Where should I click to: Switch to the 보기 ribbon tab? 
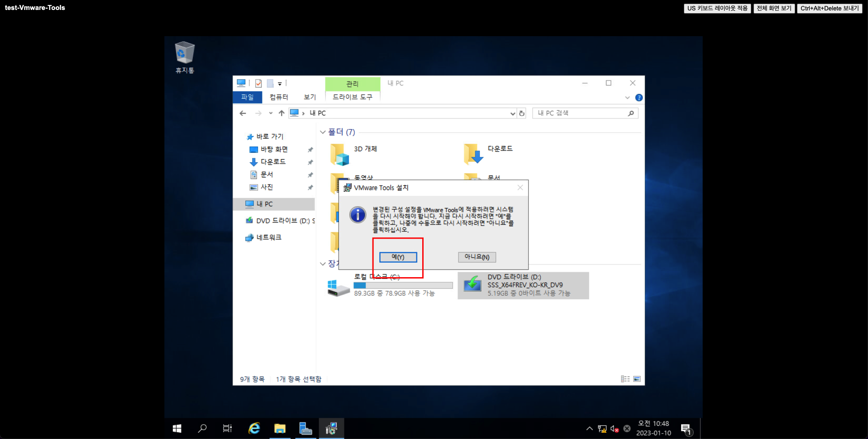tap(310, 97)
